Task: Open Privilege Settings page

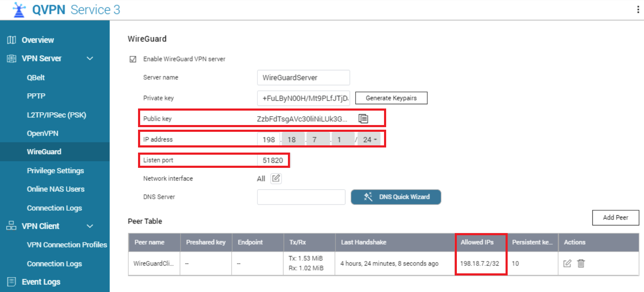Action: [x=55, y=170]
